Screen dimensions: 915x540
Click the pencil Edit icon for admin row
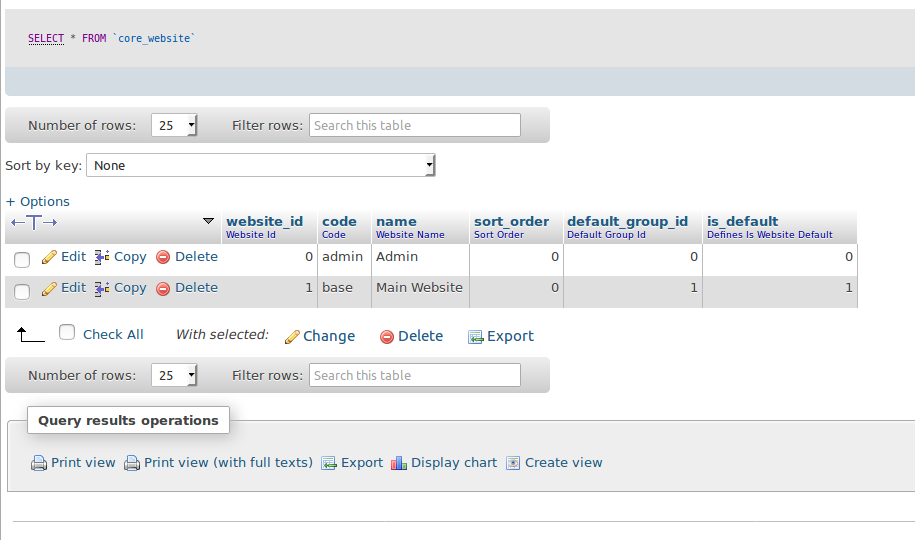pyautogui.click(x=49, y=257)
